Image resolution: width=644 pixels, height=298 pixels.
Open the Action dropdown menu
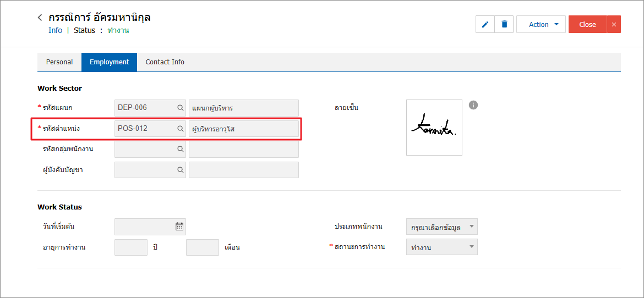[x=541, y=24]
